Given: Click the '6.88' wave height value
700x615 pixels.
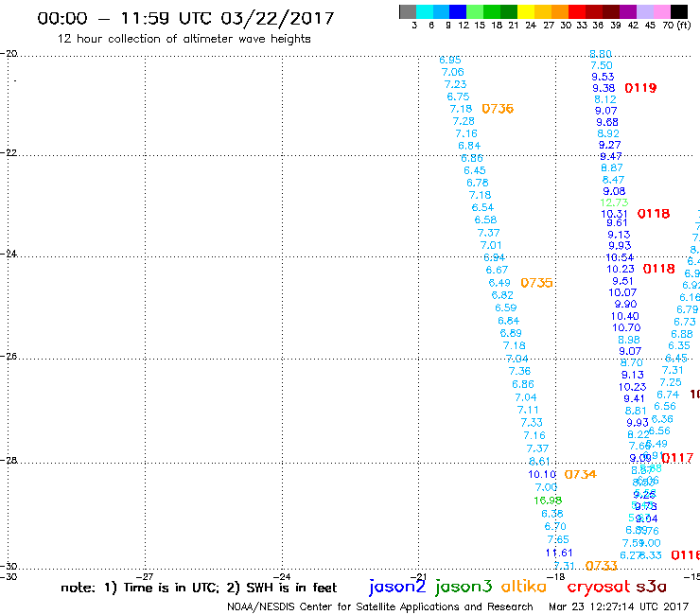Looking at the screenshot, I should click(682, 334).
